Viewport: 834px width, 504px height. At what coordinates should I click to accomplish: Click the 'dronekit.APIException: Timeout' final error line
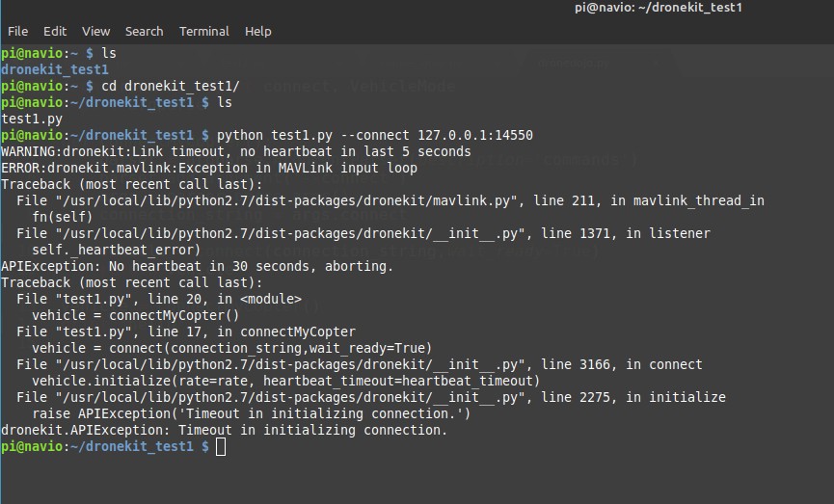[225, 430]
